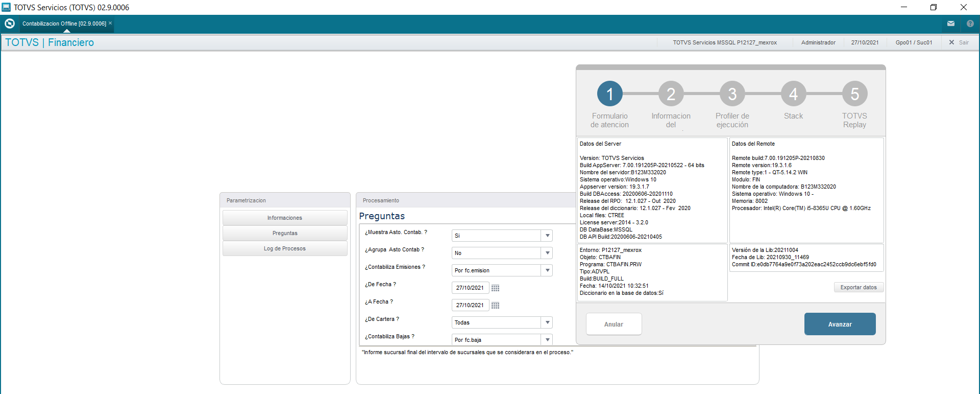The image size is (980, 394).
Task: Click the Avanzar button
Action: tap(840, 324)
